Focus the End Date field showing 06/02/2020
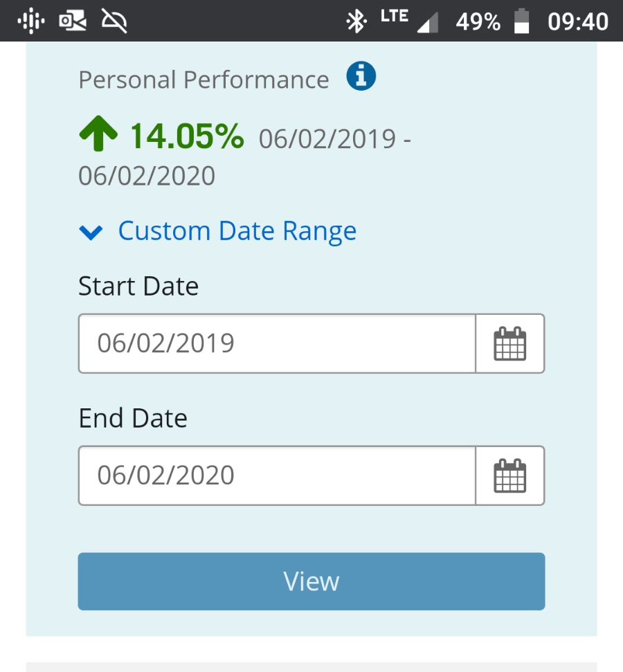623x672 pixels. (277, 475)
